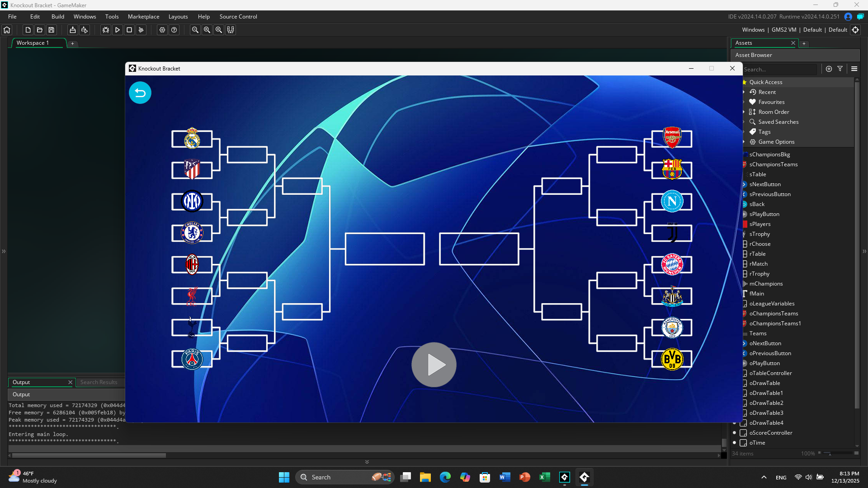868x488 pixels.
Task: Open Help via the question mark icon
Action: (x=174, y=30)
